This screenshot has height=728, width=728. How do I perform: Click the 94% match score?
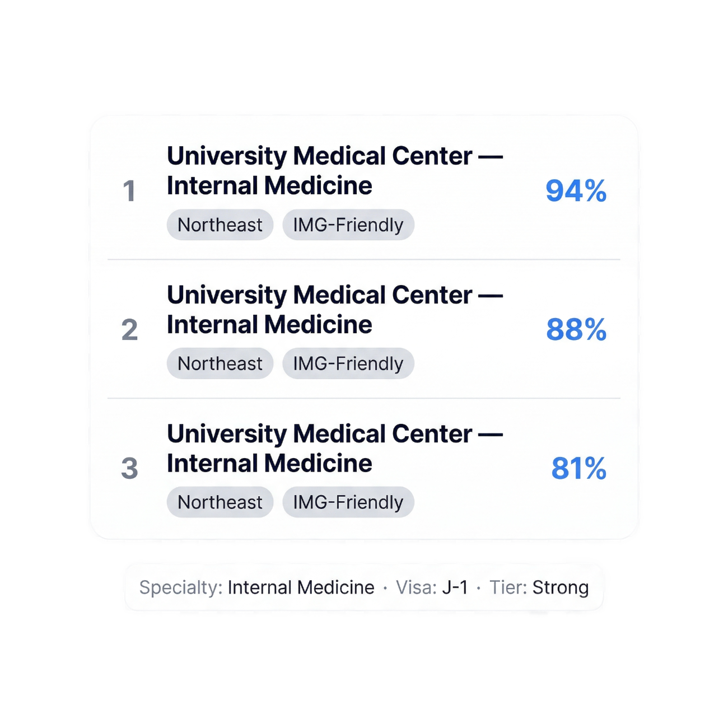coord(576,191)
